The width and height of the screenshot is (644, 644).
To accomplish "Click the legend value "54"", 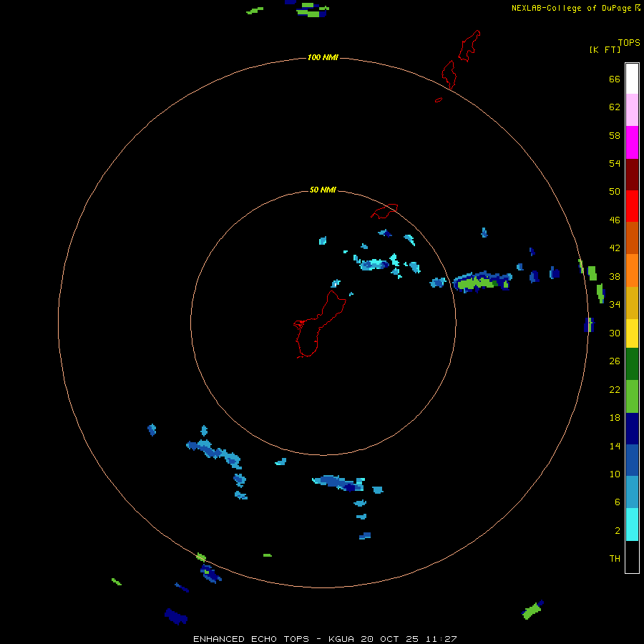I will point(615,163).
